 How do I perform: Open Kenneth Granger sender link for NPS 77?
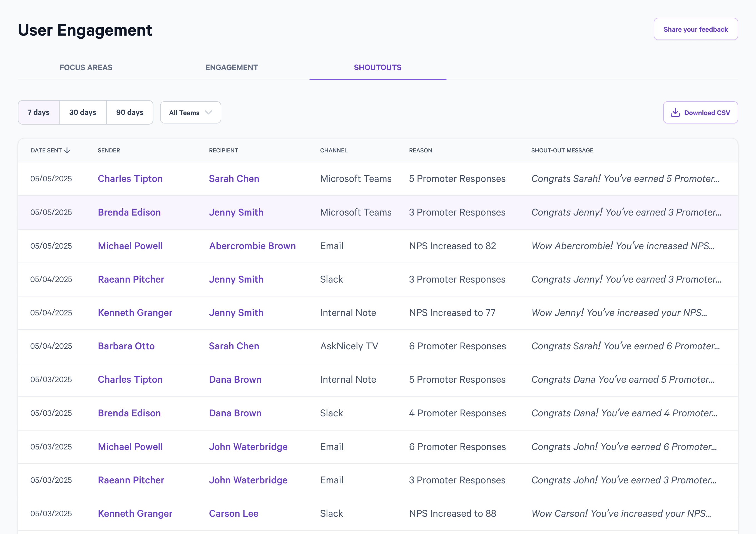click(x=135, y=313)
